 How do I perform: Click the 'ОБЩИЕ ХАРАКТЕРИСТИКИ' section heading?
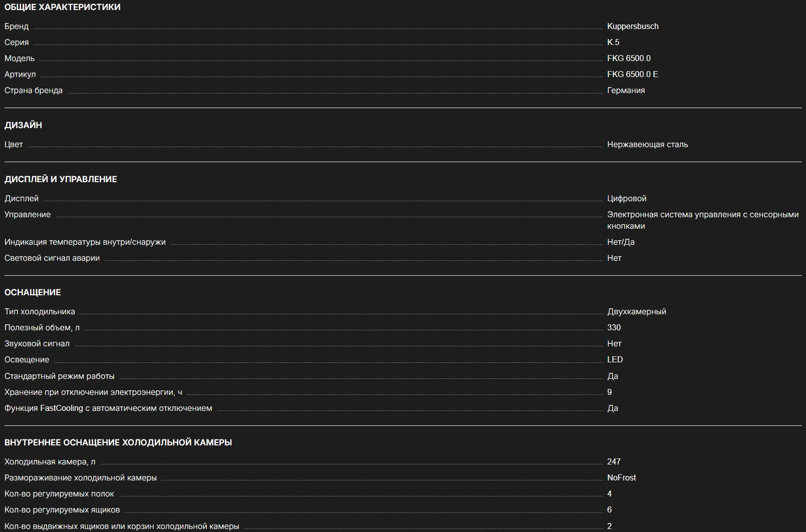click(63, 7)
